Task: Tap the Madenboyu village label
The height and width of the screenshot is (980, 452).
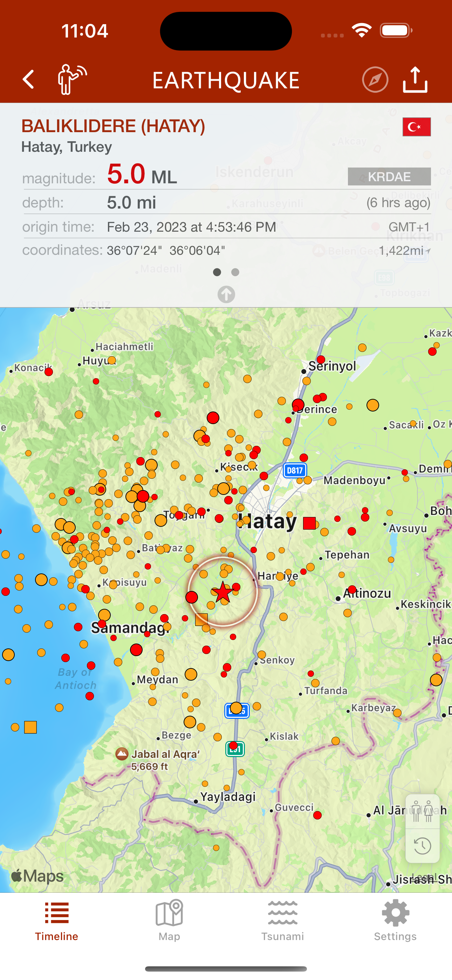Action: tap(355, 480)
